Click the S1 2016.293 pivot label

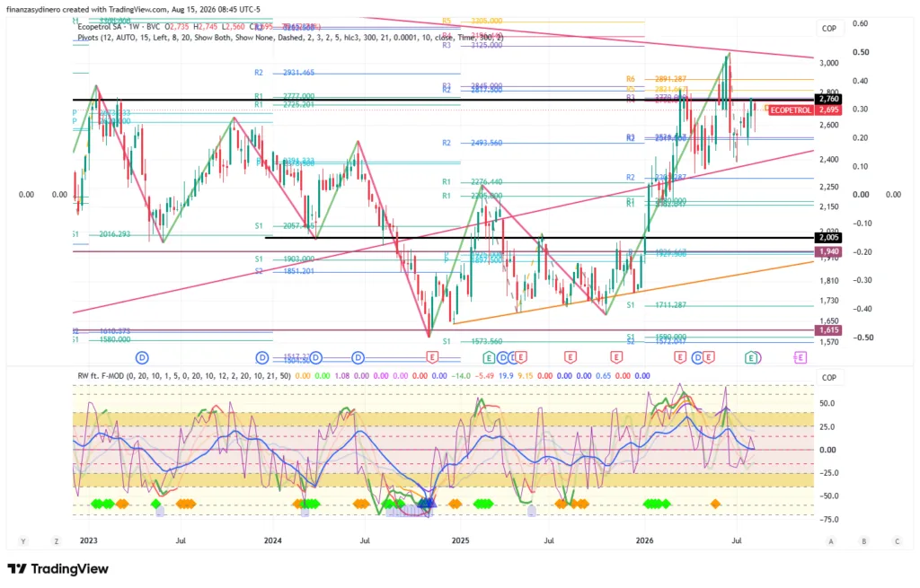coord(102,234)
